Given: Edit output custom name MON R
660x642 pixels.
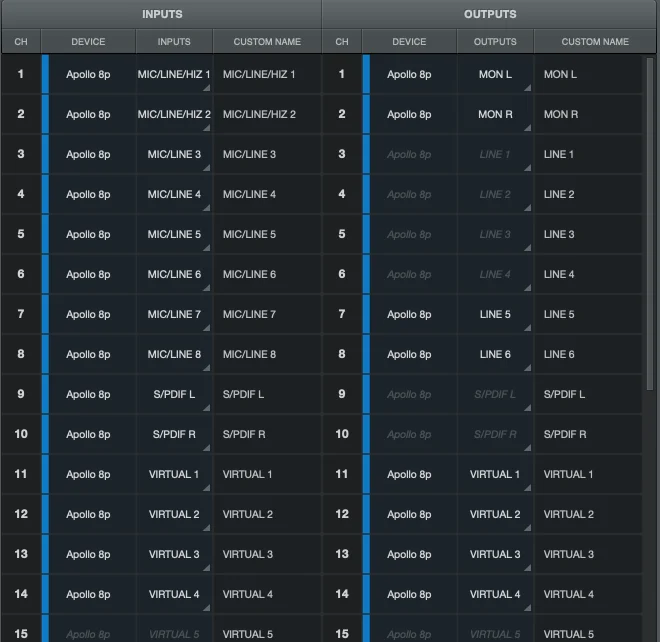Looking at the screenshot, I should pyautogui.click(x=588, y=114).
